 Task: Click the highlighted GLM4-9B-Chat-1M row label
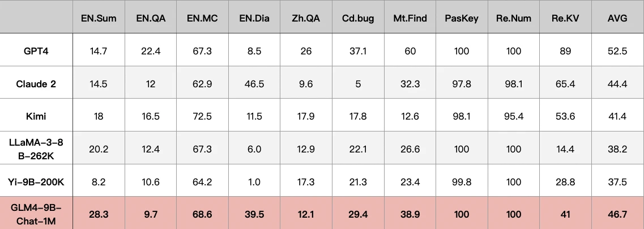[36, 214]
